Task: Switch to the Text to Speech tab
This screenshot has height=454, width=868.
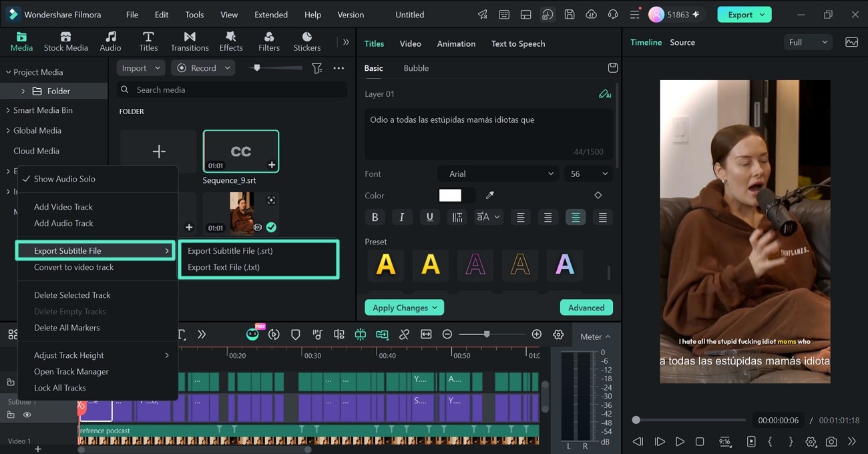Action: coord(518,43)
